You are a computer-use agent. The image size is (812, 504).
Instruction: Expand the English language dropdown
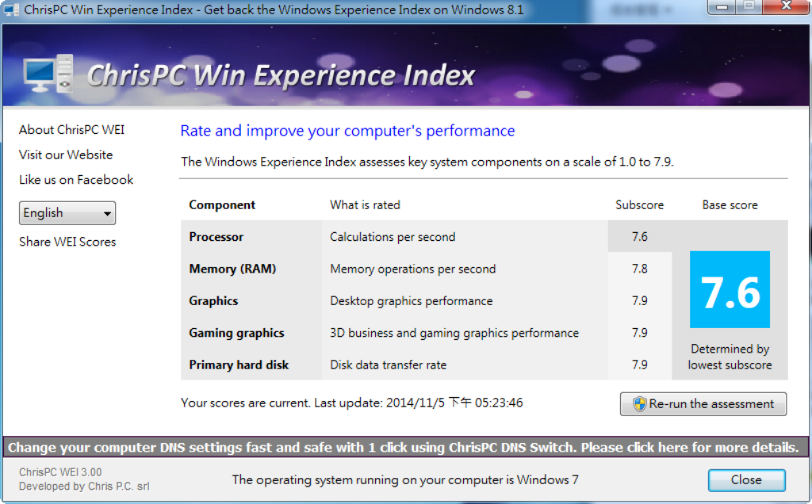click(x=67, y=213)
